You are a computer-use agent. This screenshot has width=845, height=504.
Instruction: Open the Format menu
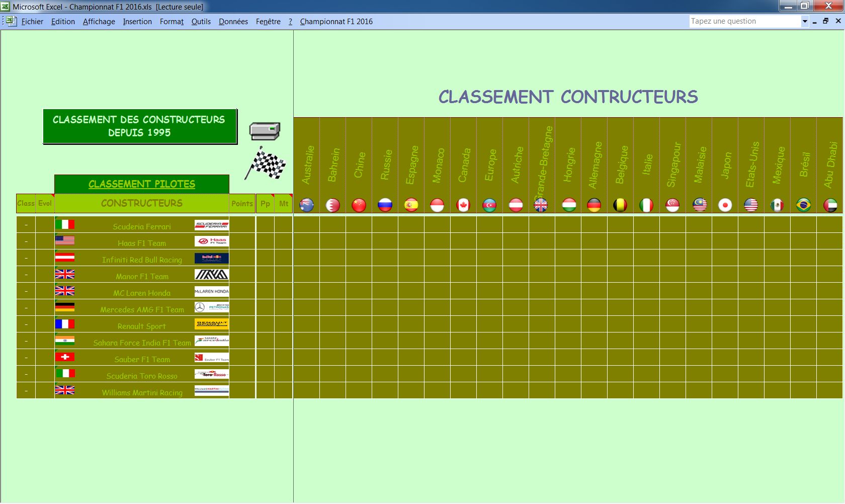click(x=172, y=21)
